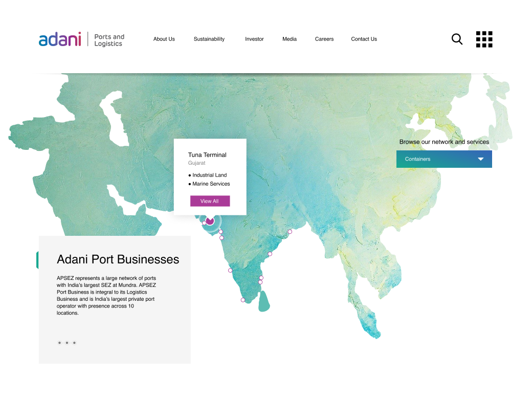This screenshot has height=399, width=532.
Task: Open the grid apps menu icon
Action: click(x=484, y=39)
